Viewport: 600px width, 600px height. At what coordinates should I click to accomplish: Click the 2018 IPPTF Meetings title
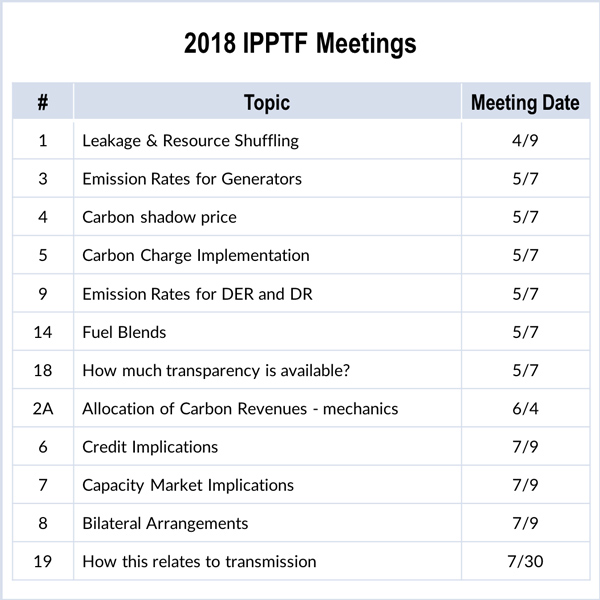[300, 45]
